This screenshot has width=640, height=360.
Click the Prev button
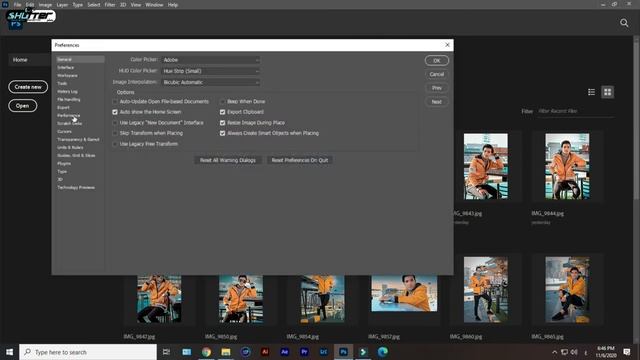437,88
